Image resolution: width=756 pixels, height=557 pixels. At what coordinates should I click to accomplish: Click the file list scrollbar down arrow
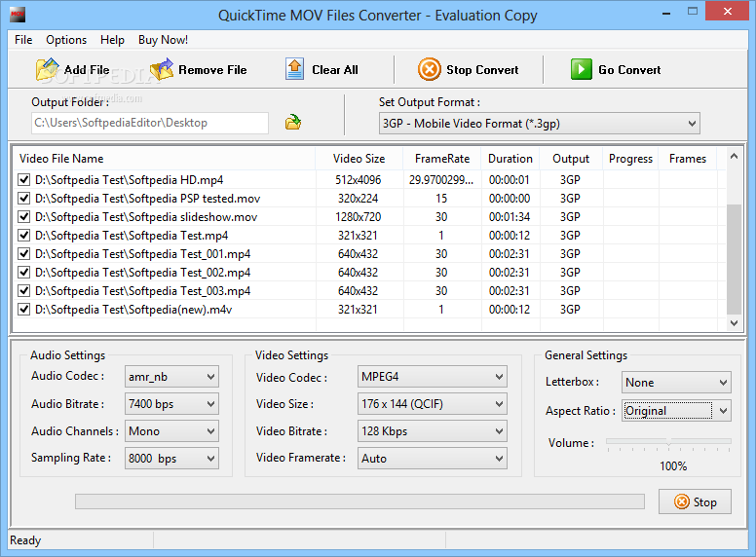734,323
